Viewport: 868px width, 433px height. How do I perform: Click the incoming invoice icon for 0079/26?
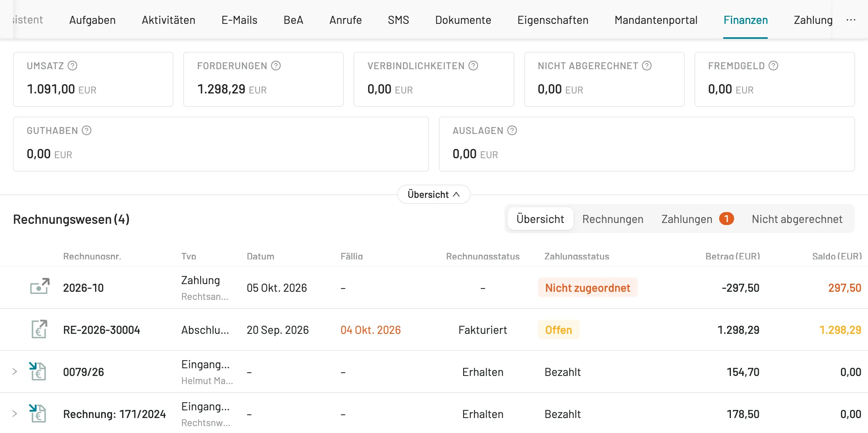(x=38, y=371)
